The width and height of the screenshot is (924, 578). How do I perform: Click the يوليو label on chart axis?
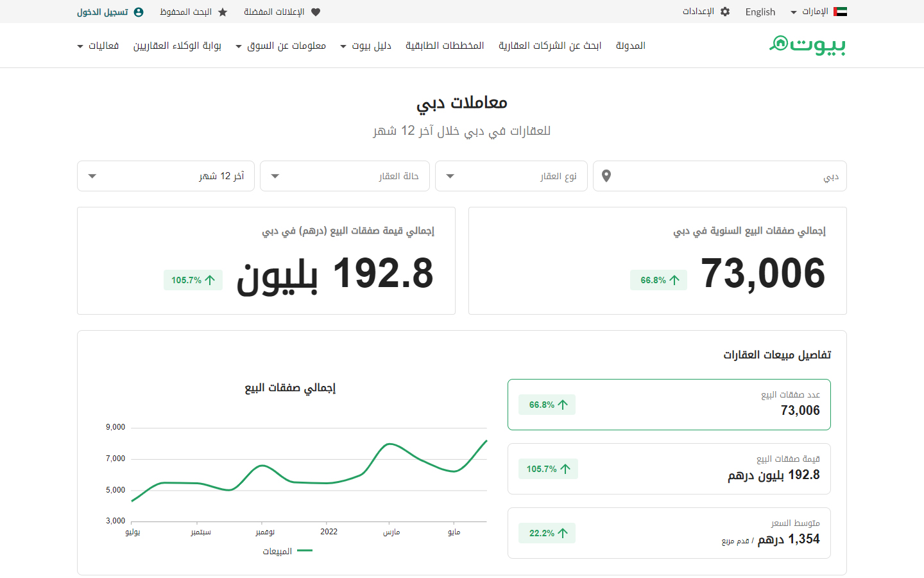pyautogui.click(x=133, y=532)
